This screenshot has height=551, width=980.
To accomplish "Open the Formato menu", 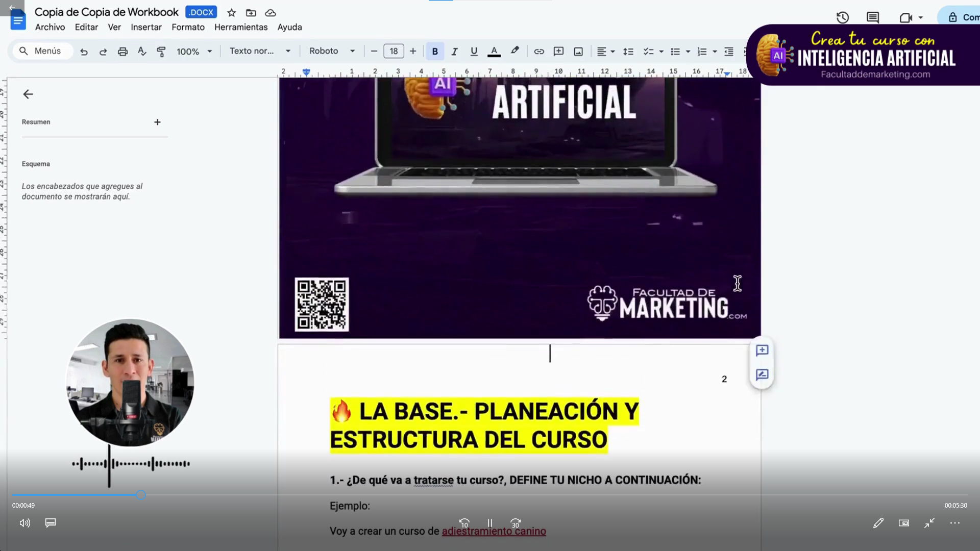I will click(x=188, y=27).
